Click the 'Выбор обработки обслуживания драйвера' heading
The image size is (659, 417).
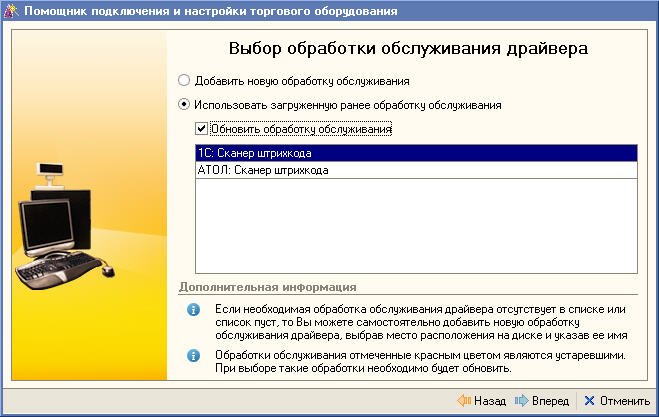[408, 48]
